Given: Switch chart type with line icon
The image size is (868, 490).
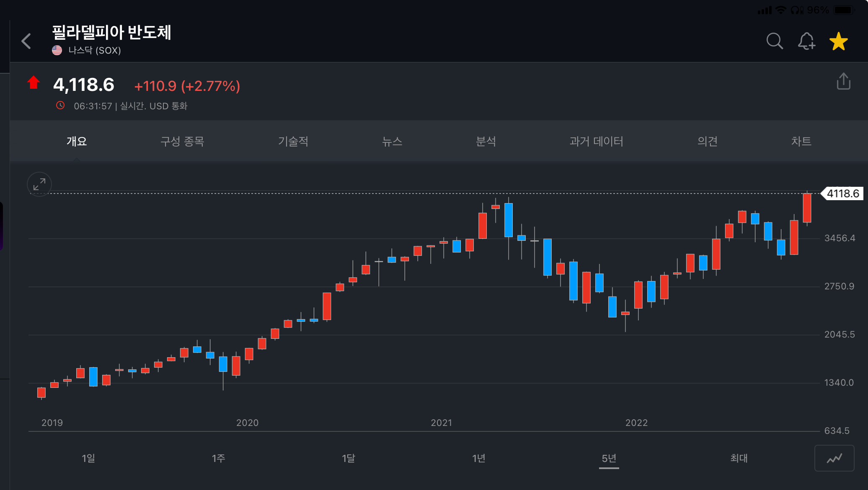Looking at the screenshot, I should (x=834, y=458).
